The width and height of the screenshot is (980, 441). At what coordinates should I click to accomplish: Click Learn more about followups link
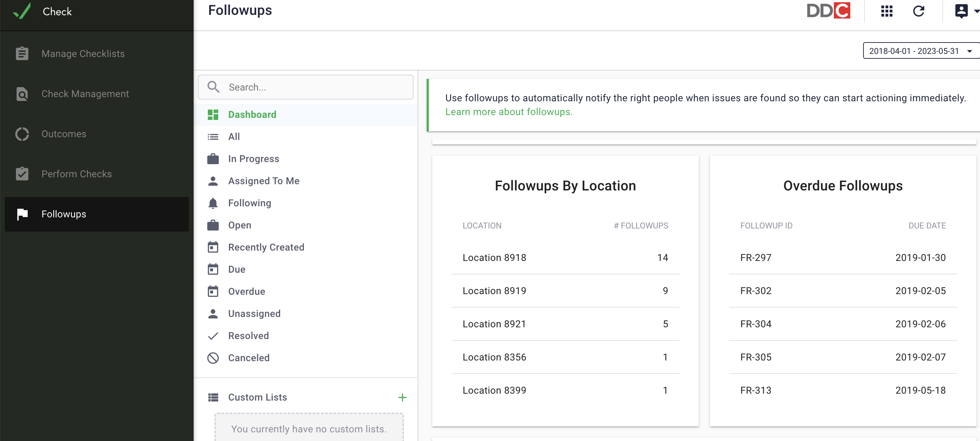click(x=509, y=112)
